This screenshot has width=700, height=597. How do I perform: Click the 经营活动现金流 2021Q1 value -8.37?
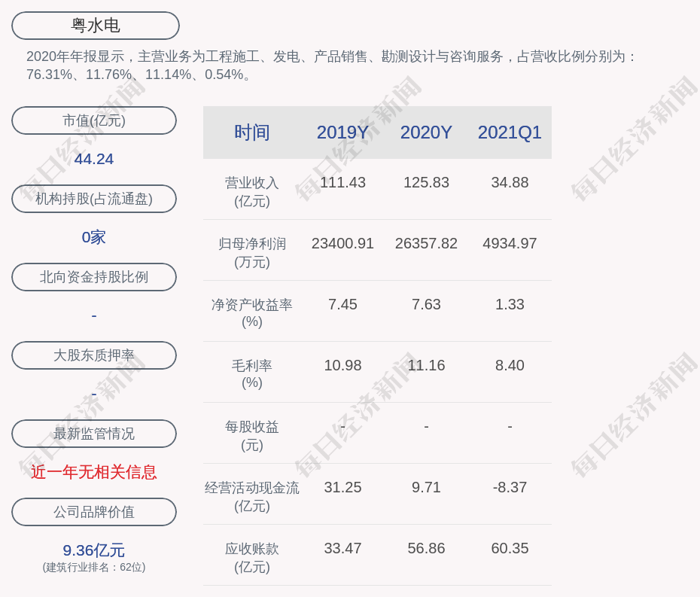(x=510, y=487)
